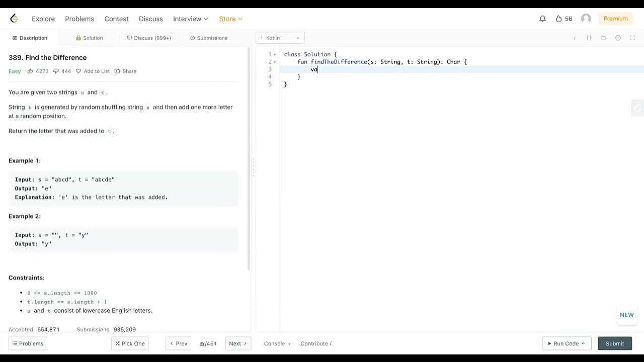The width and height of the screenshot is (644, 362).
Task: Click the Easy difficulty label
Action: click(x=15, y=71)
